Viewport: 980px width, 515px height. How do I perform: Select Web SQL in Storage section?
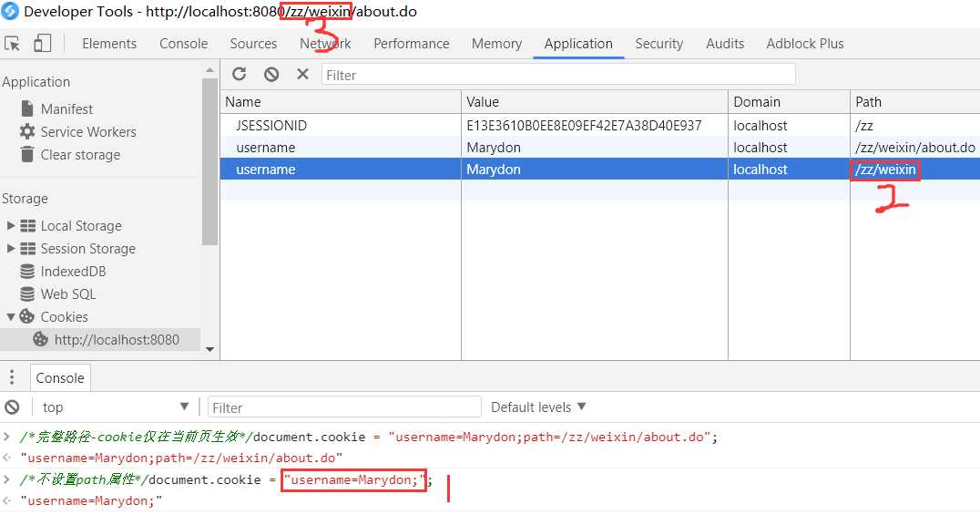pyautogui.click(x=68, y=294)
